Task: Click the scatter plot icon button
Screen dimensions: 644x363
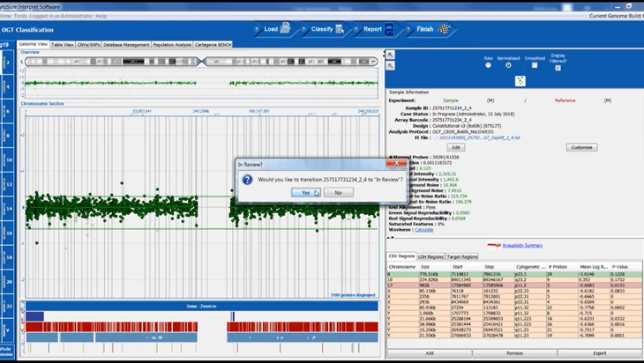Action: (x=520, y=81)
